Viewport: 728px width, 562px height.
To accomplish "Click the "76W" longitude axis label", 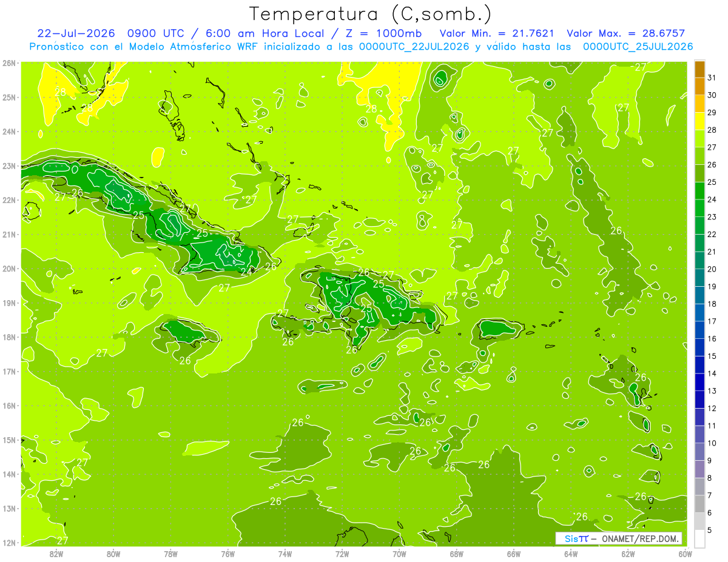I will [x=228, y=554].
